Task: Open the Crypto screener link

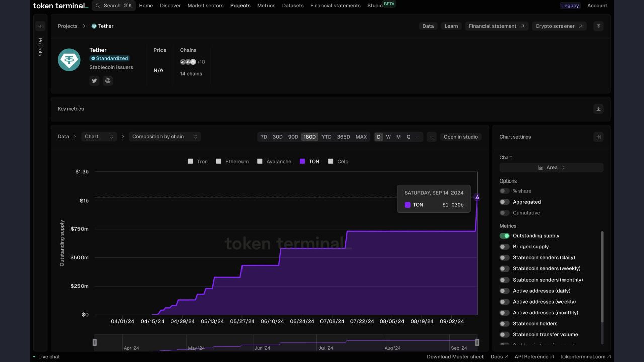Action: [559, 26]
